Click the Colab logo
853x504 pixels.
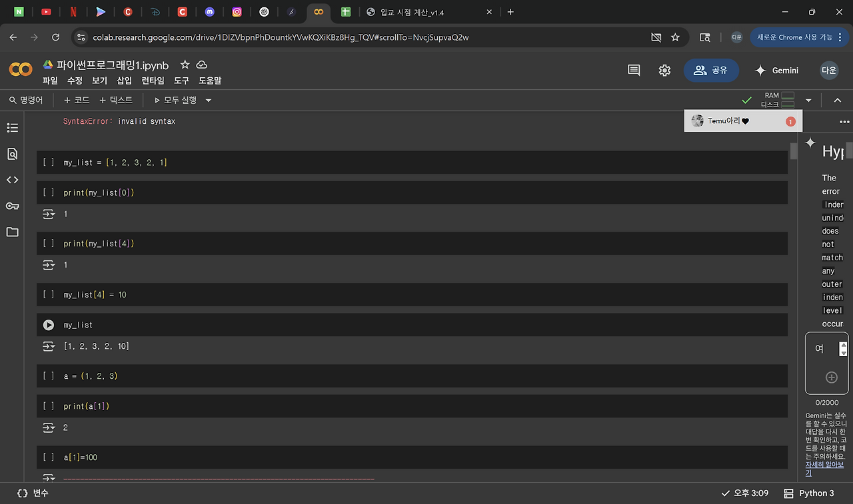click(x=21, y=69)
